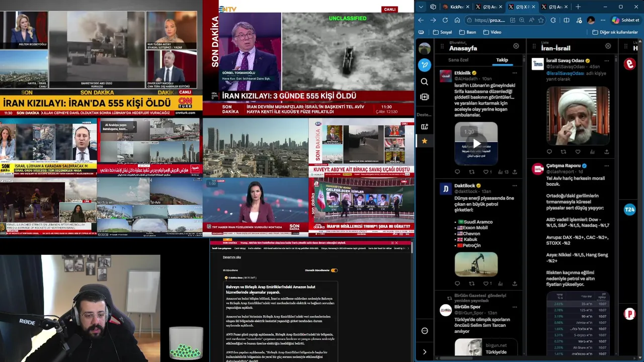The image size is (644, 362).
Task: Open more options on Çatışma Raporu post
Action: click(607, 165)
